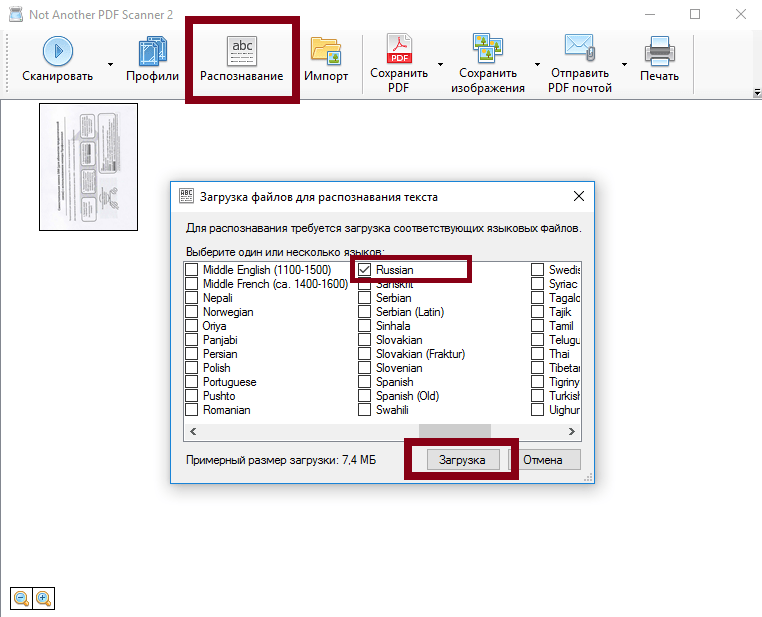
Task: Check the Tamil checkbox
Action: pos(537,326)
